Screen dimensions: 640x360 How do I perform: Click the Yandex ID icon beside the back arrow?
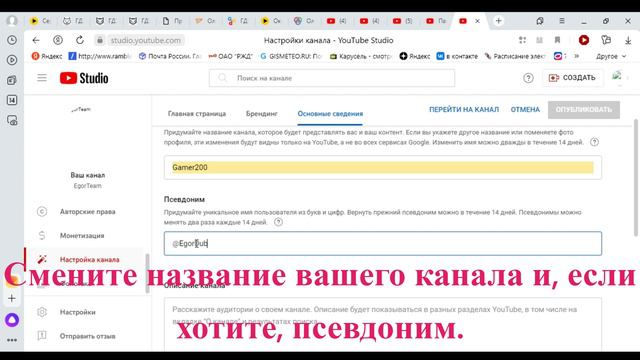point(58,40)
